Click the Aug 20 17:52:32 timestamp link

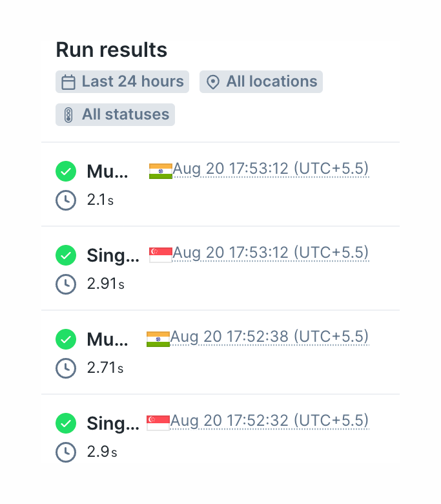[x=269, y=421]
